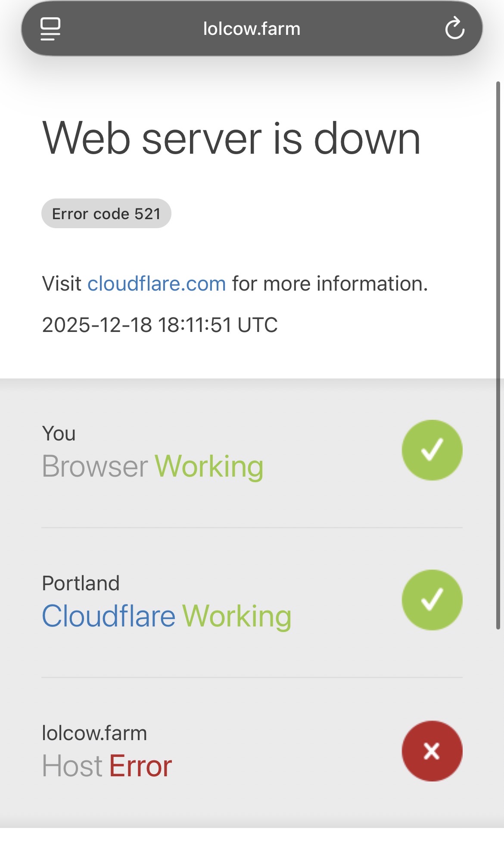Click the page's vertical scrollbar

click(498, 353)
